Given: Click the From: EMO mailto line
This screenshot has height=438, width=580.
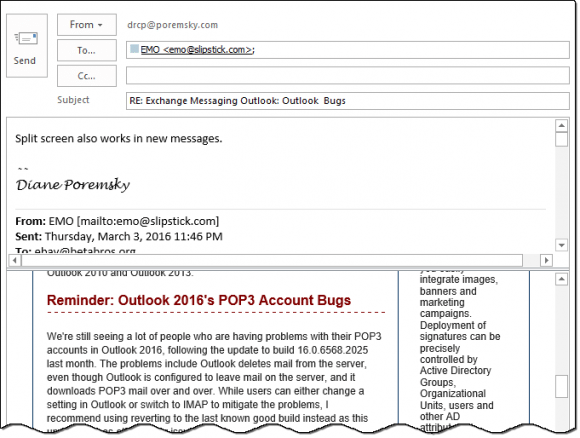Looking at the screenshot, I should [x=117, y=221].
